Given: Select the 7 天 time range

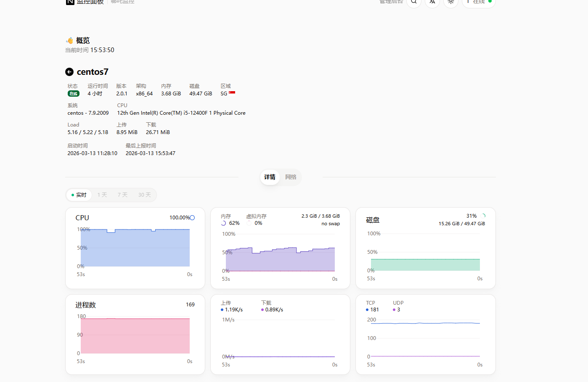Looking at the screenshot, I should tap(122, 195).
